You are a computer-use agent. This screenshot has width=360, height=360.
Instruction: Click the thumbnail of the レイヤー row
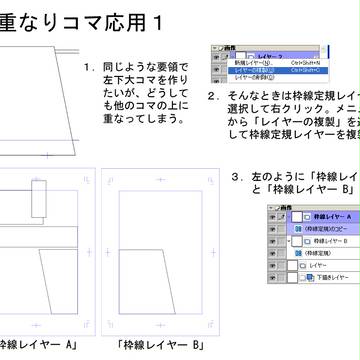(x=292, y=266)
